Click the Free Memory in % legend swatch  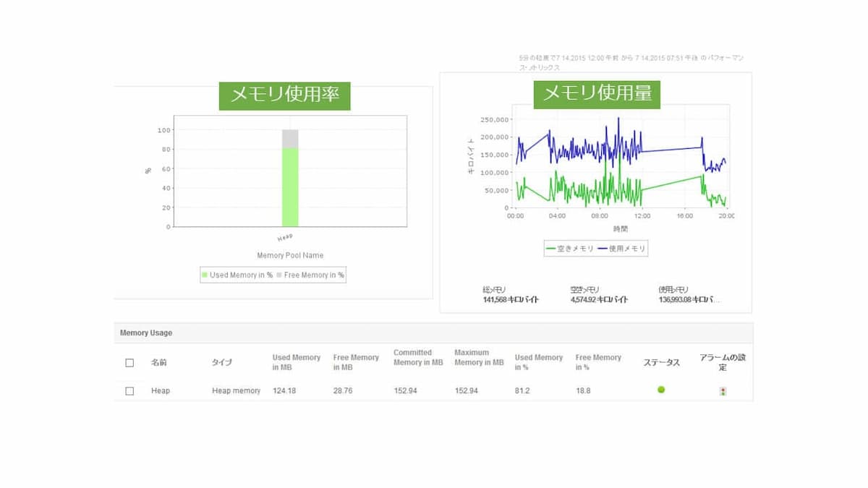pyautogui.click(x=279, y=275)
